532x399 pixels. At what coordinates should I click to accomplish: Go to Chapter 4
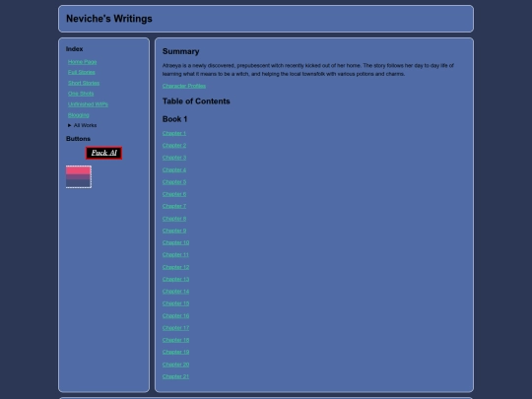(174, 169)
